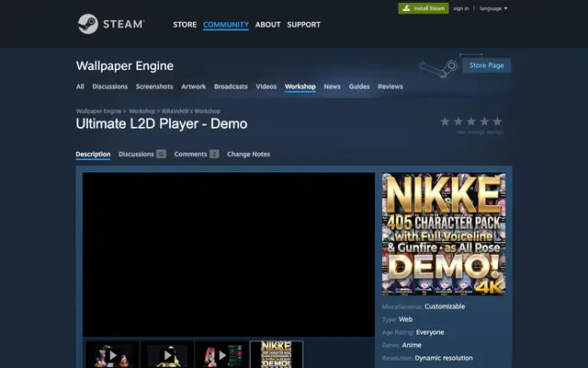Switch to the Videos tab

point(266,86)
